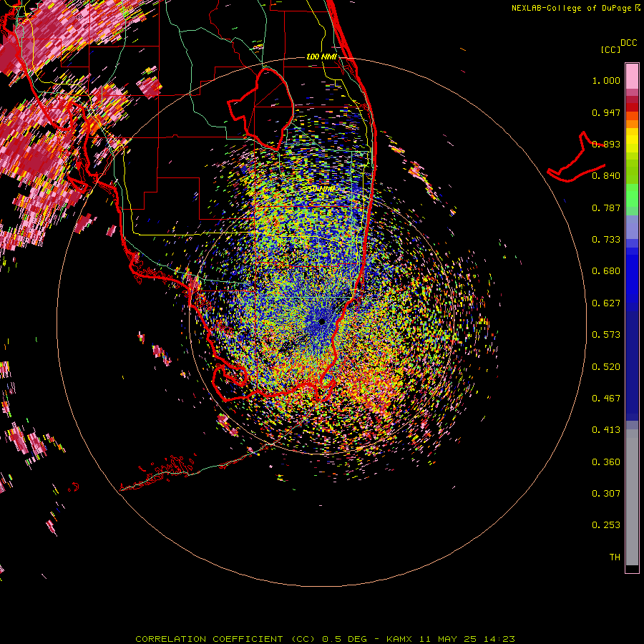
Task: Select the 0.360 legend value
Action: click(x=606, y=462)
